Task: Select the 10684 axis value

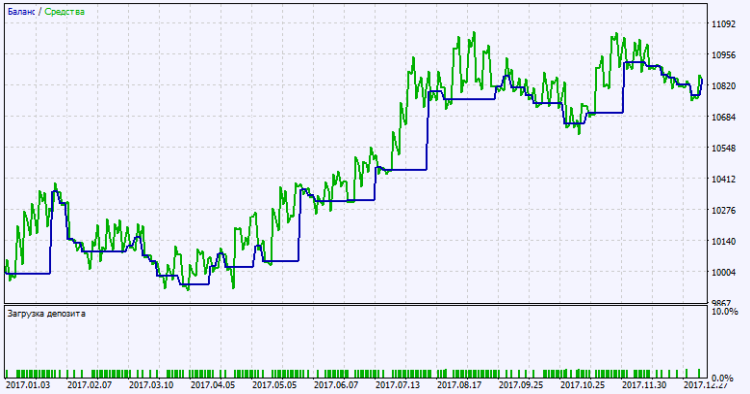Action: coord(724,117)
